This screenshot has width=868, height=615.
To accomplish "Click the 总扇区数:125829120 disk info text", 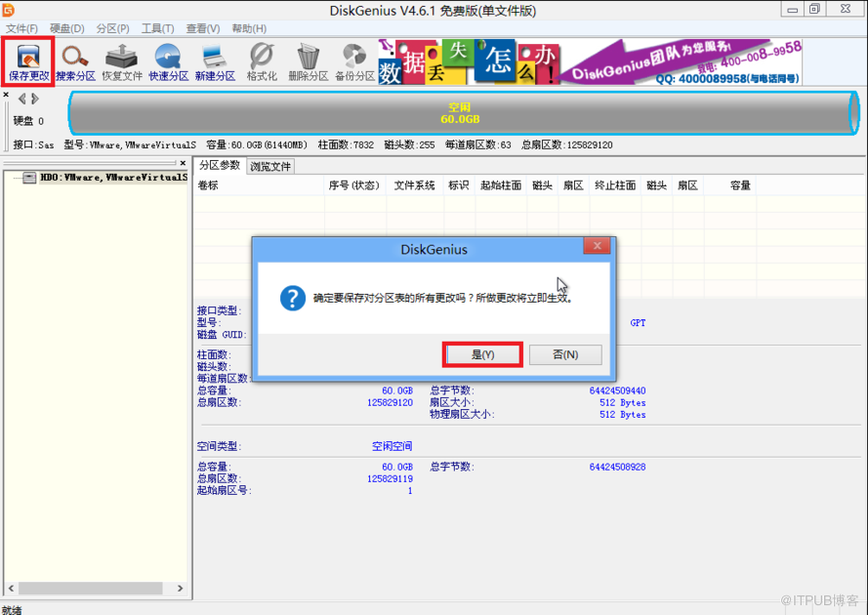I will (x=567, y=145).
